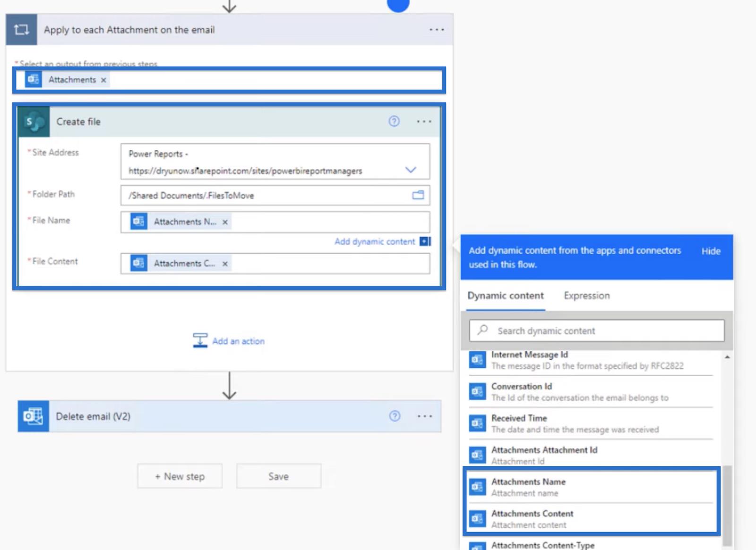
Task: Click the search magnifier icon
Action: pyautogui.click(x=482, y=330)
